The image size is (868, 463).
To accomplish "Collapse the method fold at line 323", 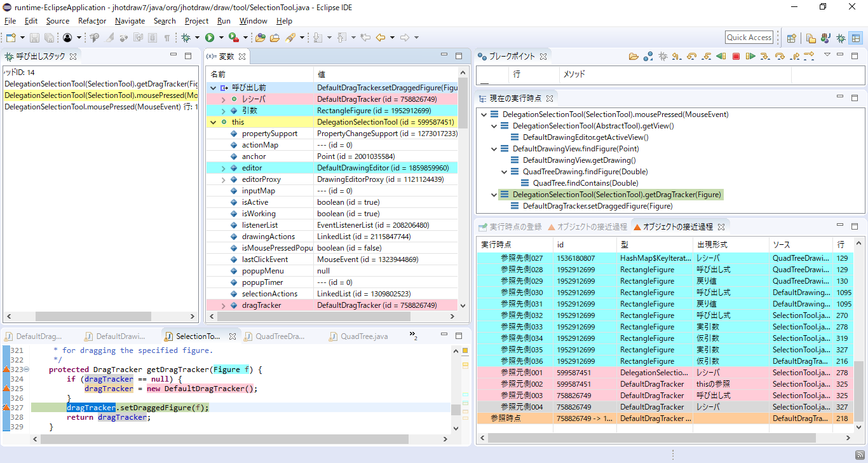I will coord(27,370).
